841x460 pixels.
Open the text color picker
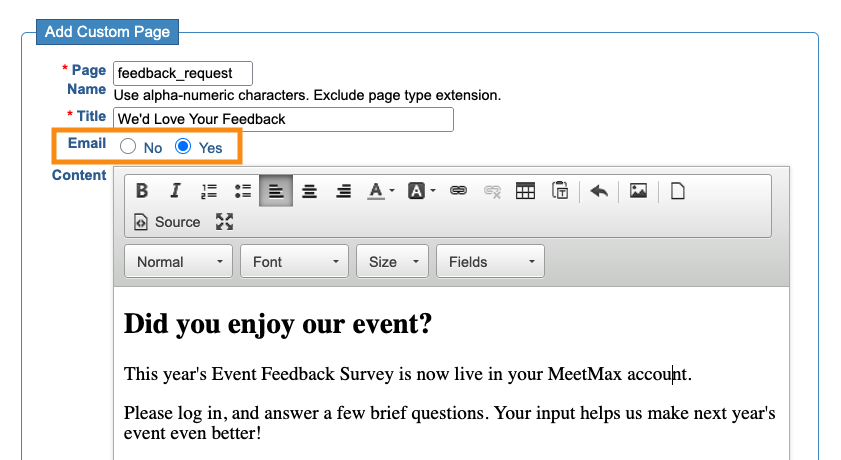point(380,191)
